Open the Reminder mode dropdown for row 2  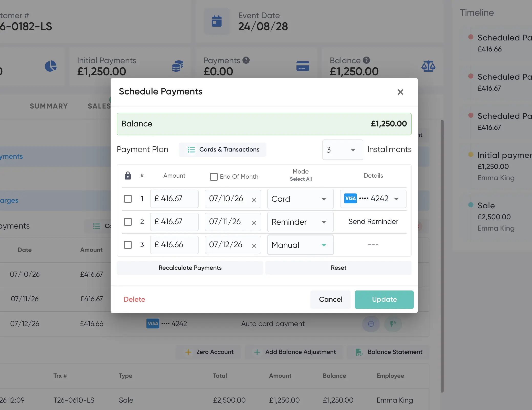pyautogui.click(x=300, y=222)
